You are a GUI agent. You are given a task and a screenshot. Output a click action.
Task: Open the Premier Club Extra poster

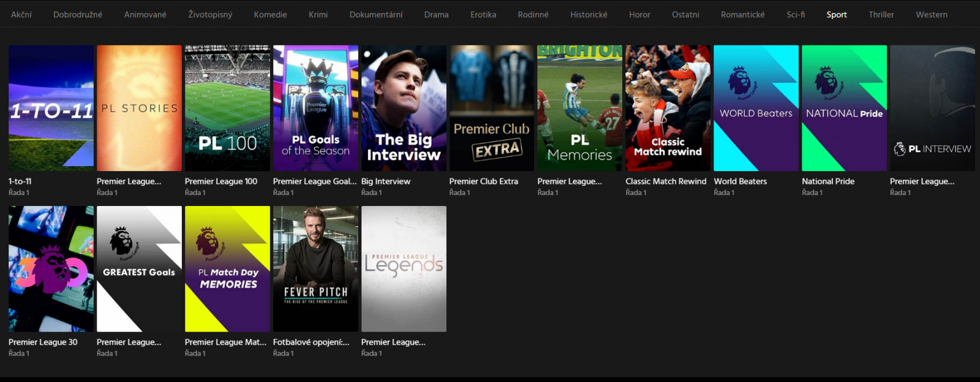pyautogui.click(x=492, y=108)
